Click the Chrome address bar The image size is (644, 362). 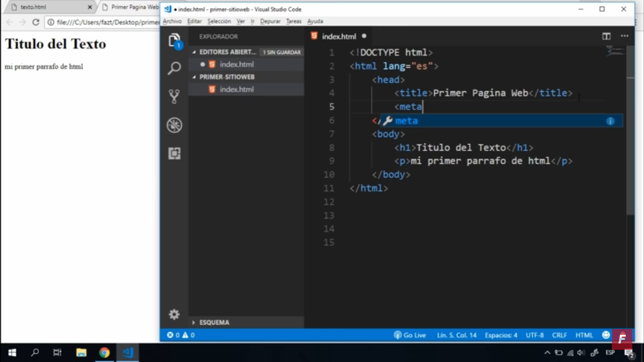[x=101, y=22]
